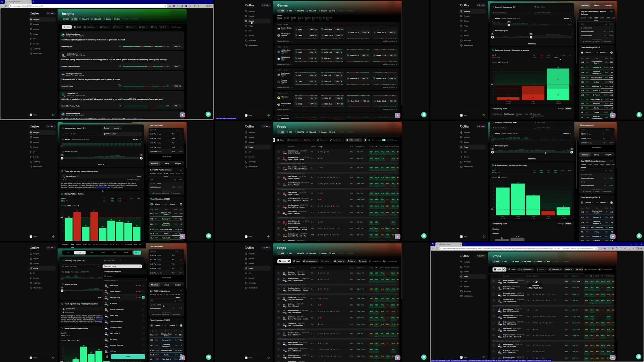This screenshot has width=644, height=362.
Task: Click the green Done button
Action: [128, 357]
